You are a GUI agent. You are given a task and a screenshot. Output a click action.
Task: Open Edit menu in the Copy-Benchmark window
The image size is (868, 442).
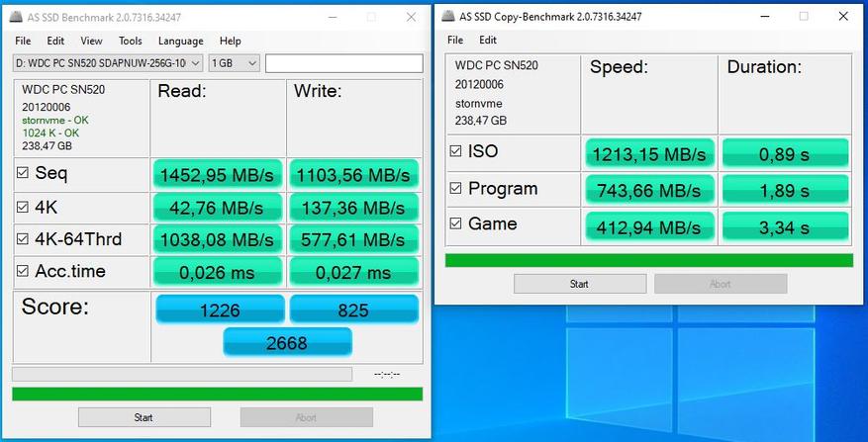pyautogui.click(x=488, y=41)
